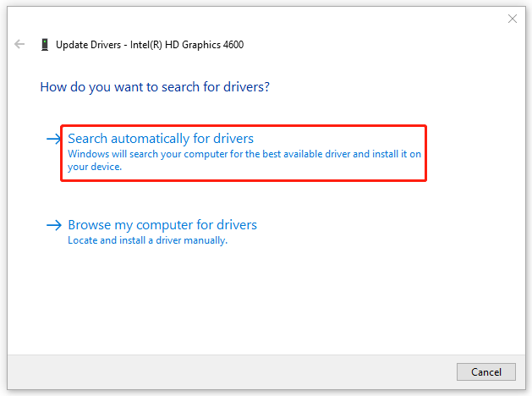Viewport: 532px width, 396px height.
Task: Click the 'your device.' line of description
Action: pyautogui.click(x=95, y=167)
